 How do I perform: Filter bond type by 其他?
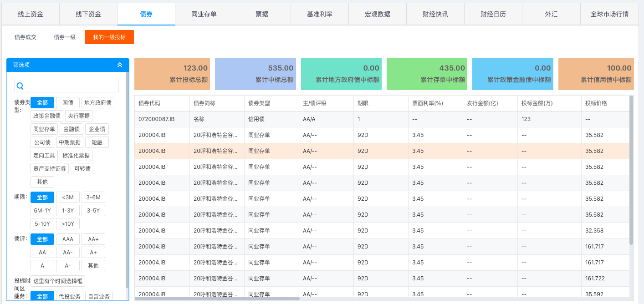pos(42,182)
